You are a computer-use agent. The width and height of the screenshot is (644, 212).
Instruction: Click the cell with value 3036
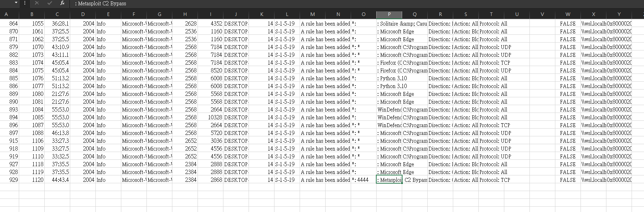211,141
